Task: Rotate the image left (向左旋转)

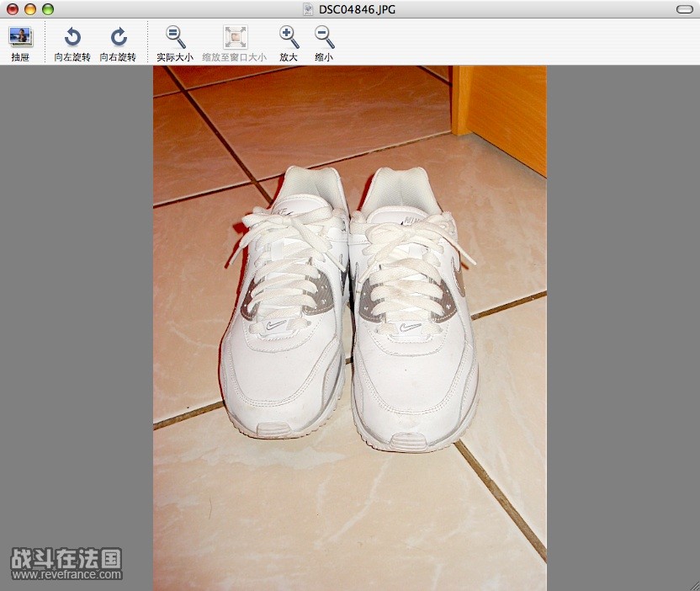Action: pyautogui.click(x=72, y=43)
